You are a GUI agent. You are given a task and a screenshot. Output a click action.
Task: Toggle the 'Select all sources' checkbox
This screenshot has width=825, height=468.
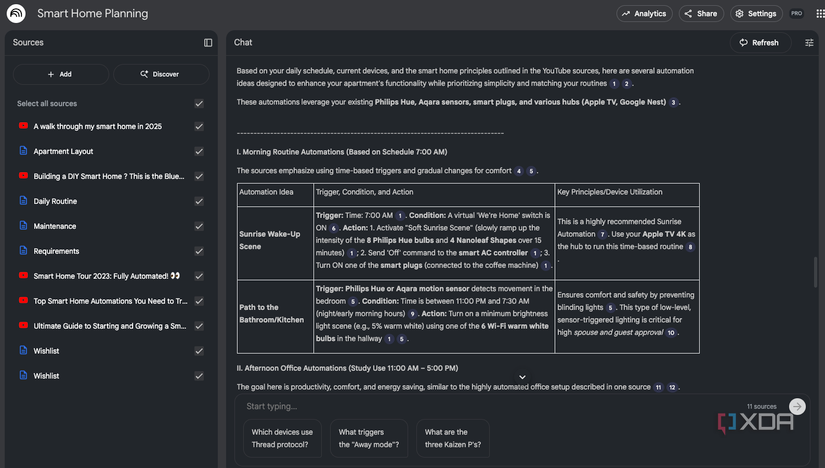(x=199, y=104)
